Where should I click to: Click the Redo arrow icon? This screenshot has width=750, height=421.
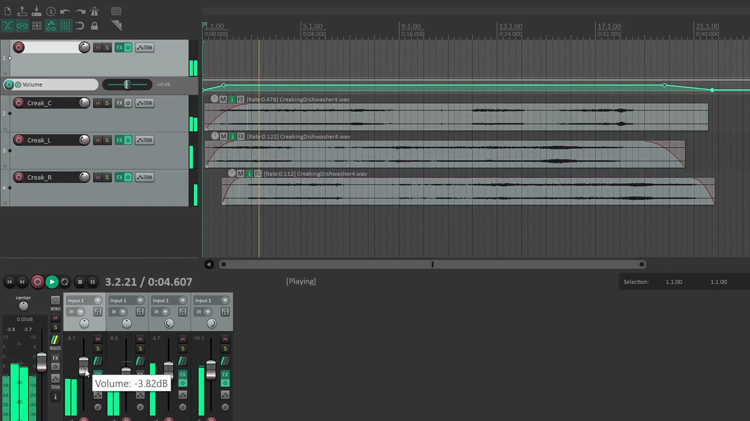coord(80,11)
